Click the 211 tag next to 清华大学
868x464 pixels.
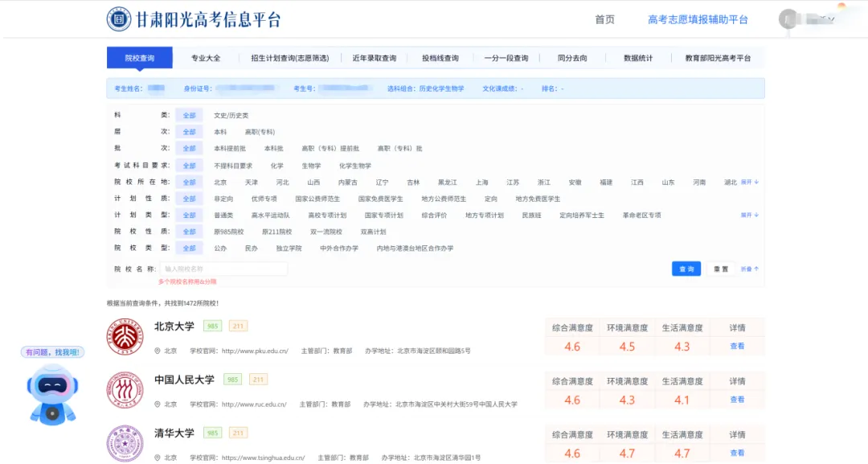click(x=238, y=433)
